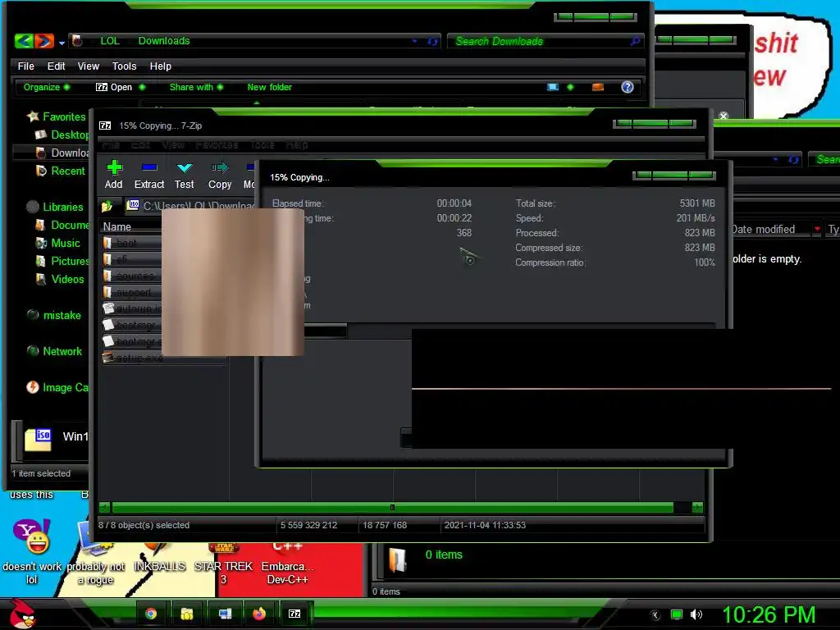
Task: Expand the Share with dropdown
Action: pos(196,87)
